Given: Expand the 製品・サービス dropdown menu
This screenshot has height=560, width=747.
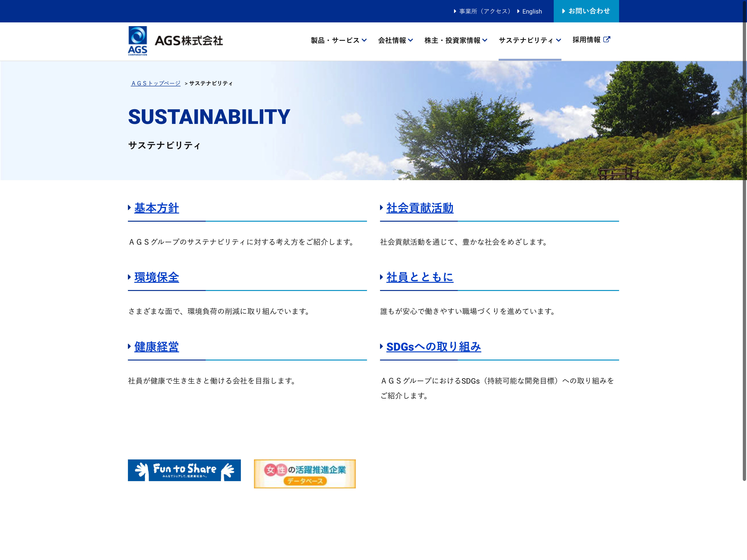Looking at the screenshot, I should pyautogui.click(x=338, y=40).
